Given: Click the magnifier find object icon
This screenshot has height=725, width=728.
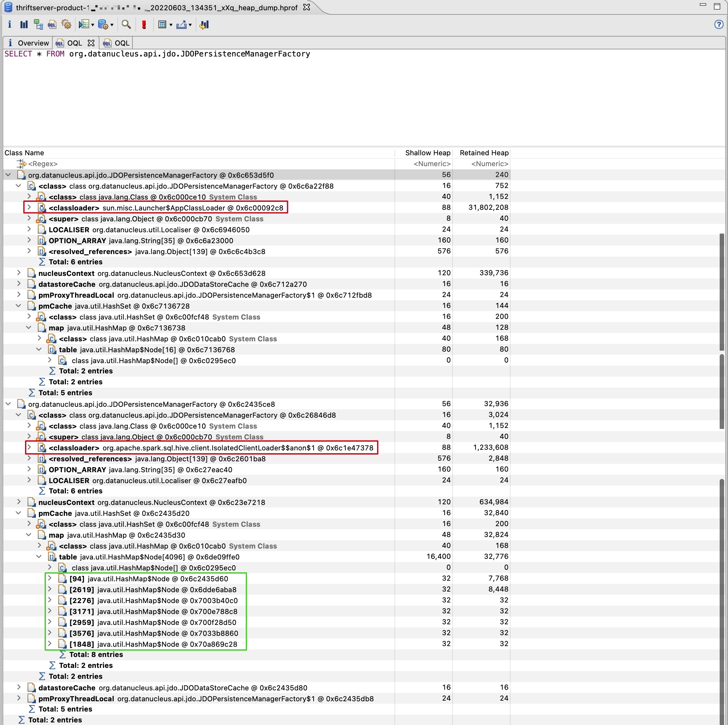Looking at the screenshot, I should pyautogui.click(x=126, y=25).
